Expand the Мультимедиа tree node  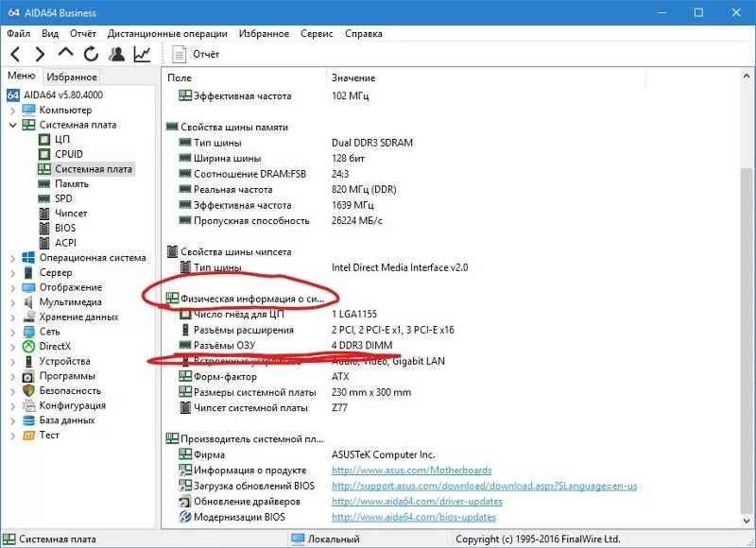click(12, 302)
